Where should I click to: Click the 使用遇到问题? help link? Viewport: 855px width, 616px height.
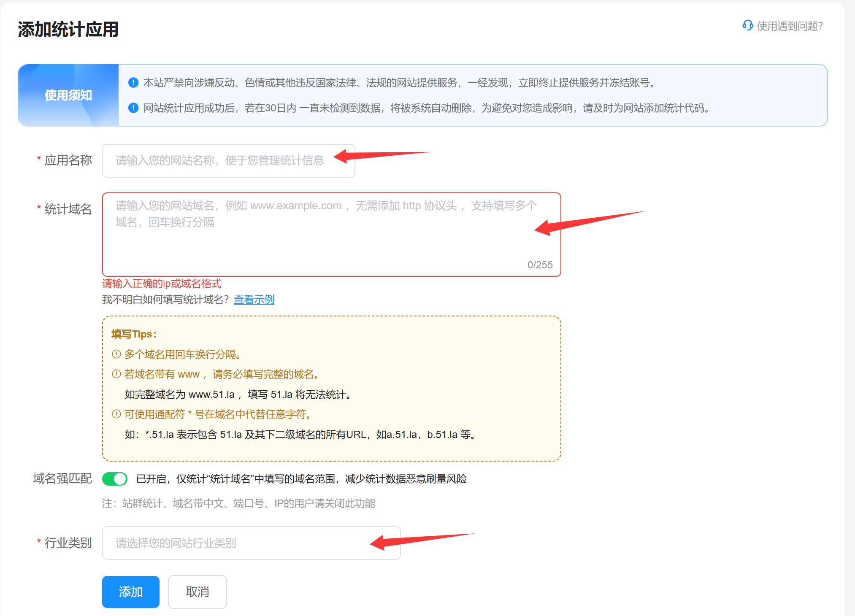point(789,26)
